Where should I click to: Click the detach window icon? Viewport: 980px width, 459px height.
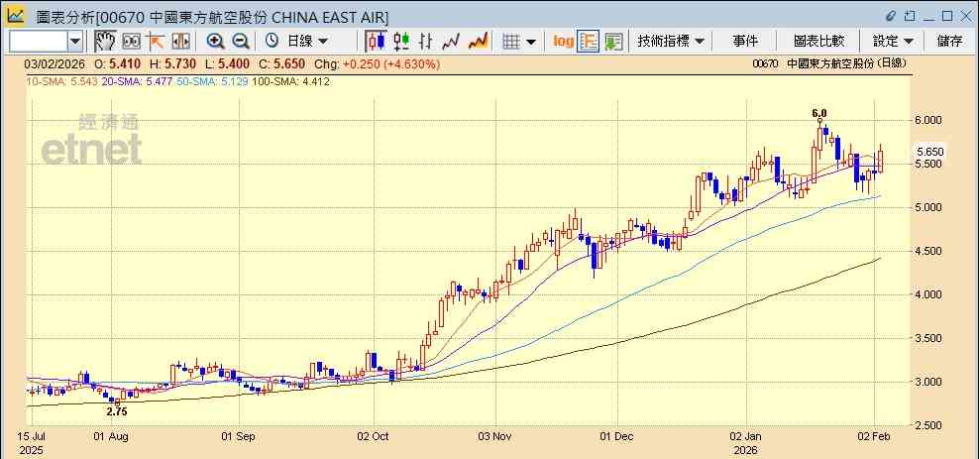click(910, 16)
